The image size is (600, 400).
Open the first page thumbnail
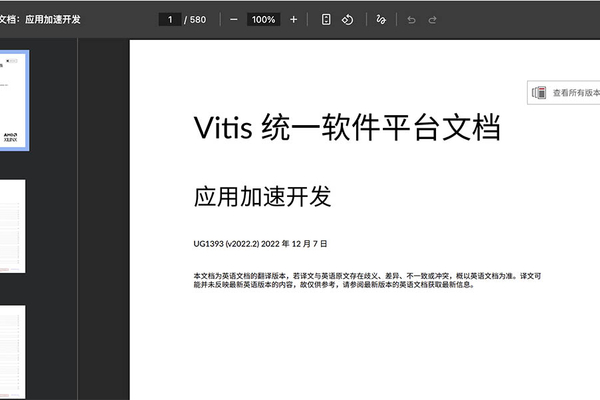[14, 100]
